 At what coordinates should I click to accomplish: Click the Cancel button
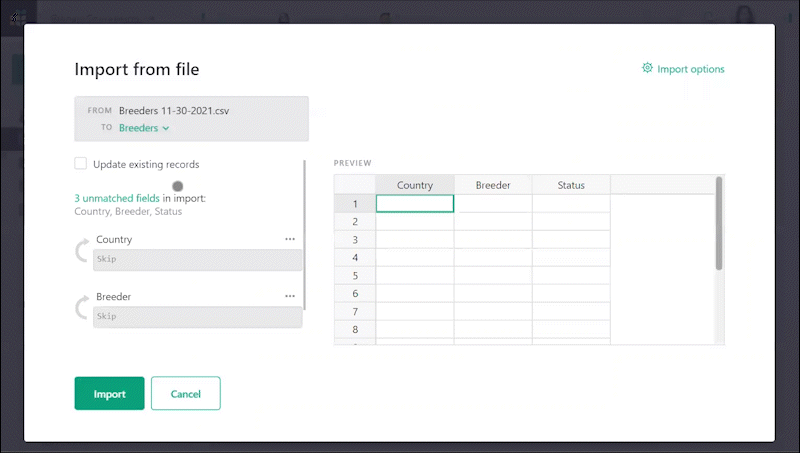coord(185,394)
